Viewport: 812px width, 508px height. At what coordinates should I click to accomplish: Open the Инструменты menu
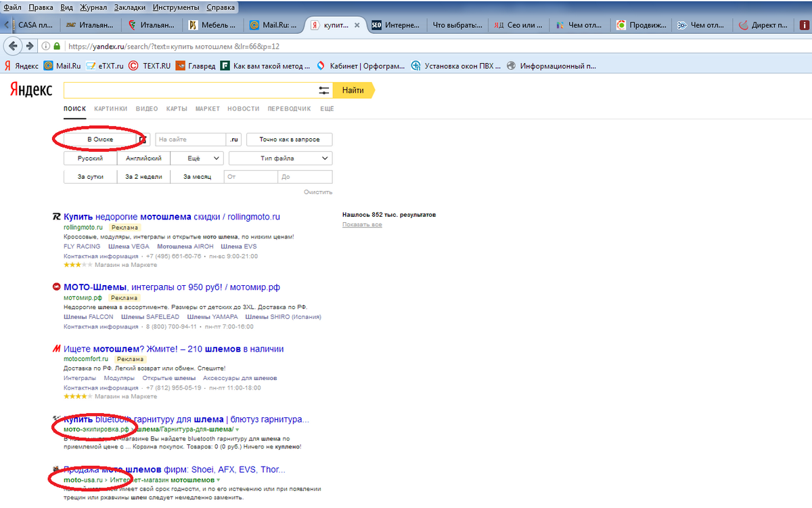coord(176,7)
